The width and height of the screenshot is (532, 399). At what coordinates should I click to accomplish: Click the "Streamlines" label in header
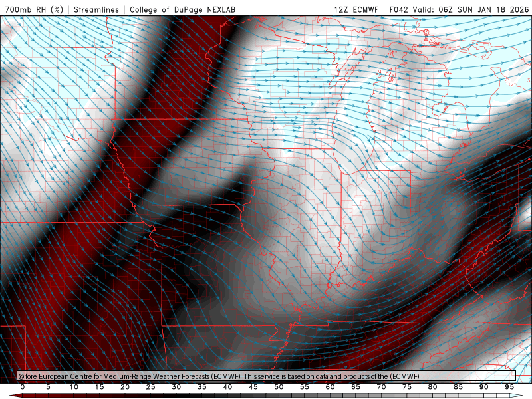[x=96, y=9]
